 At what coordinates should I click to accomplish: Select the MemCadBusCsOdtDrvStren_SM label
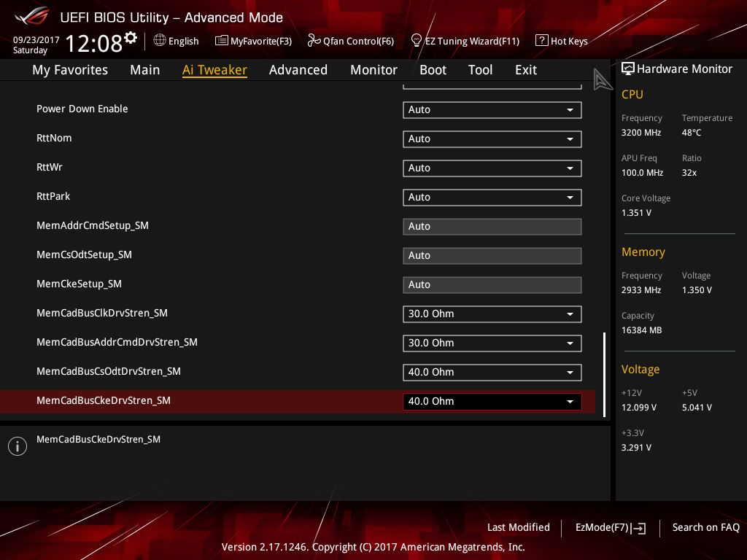pos(108,371)
